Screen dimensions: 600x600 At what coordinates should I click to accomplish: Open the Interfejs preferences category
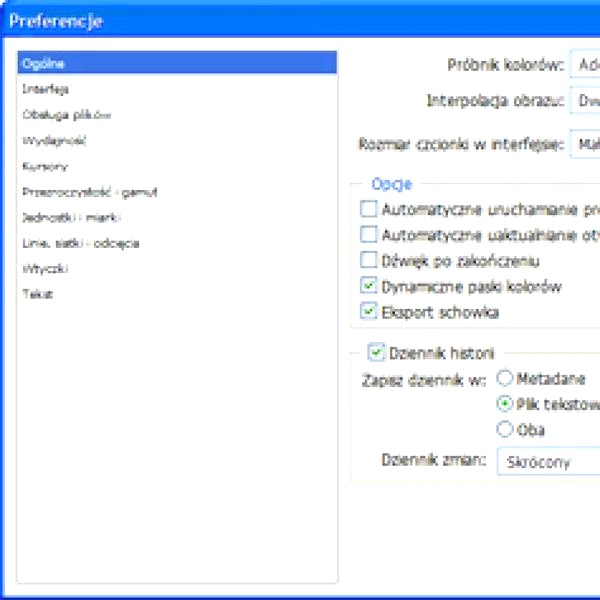pyautogui.click(x=177, y=89)
